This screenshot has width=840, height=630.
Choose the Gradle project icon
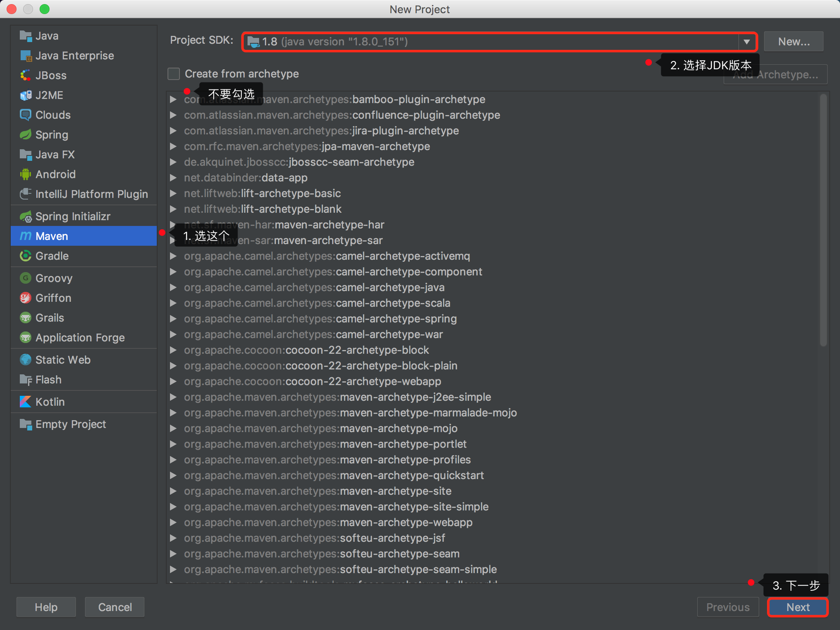click(26, 256)
